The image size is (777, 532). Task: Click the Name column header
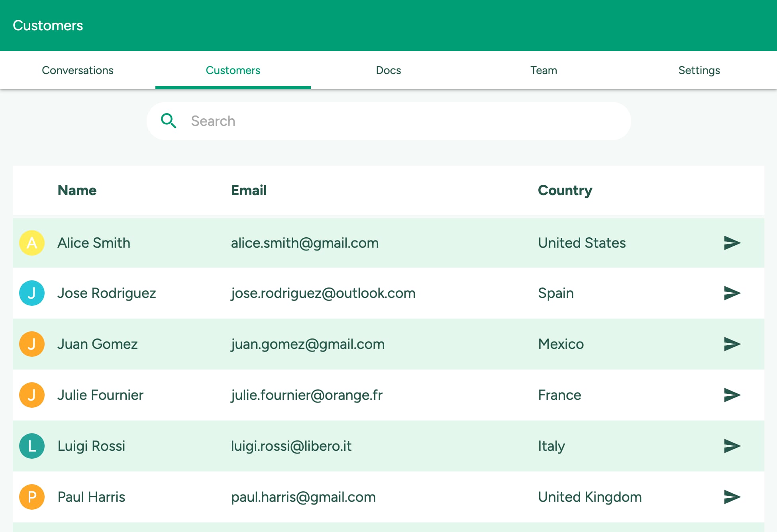pyautogui.click(x=77, y=190)
